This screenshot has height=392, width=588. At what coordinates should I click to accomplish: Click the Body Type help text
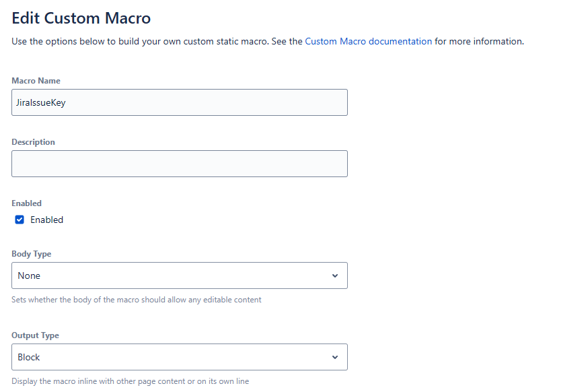(x=136, y=300)
